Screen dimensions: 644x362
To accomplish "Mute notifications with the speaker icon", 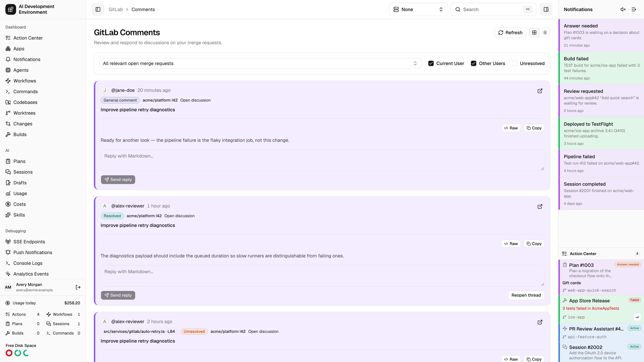I will 623,10.
